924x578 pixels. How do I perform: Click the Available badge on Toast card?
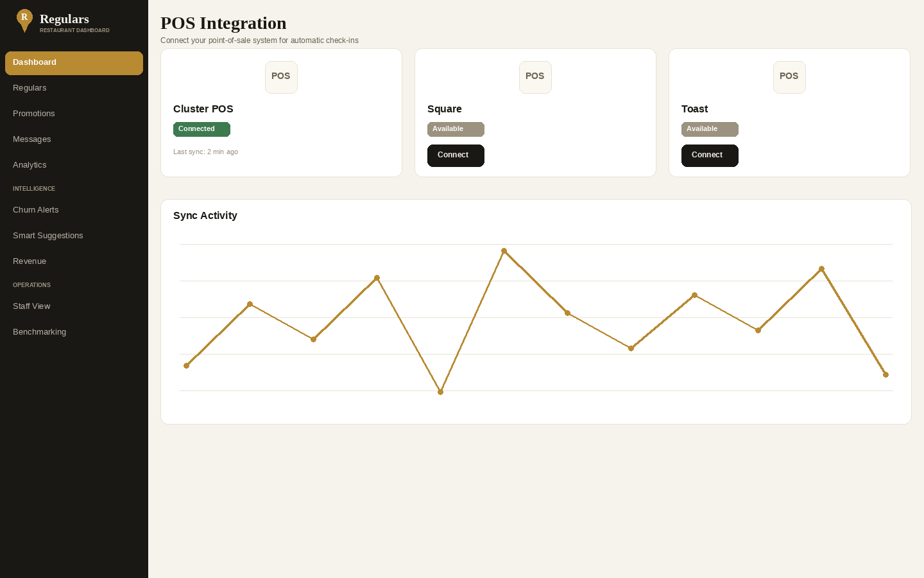(x=710, y=129)
